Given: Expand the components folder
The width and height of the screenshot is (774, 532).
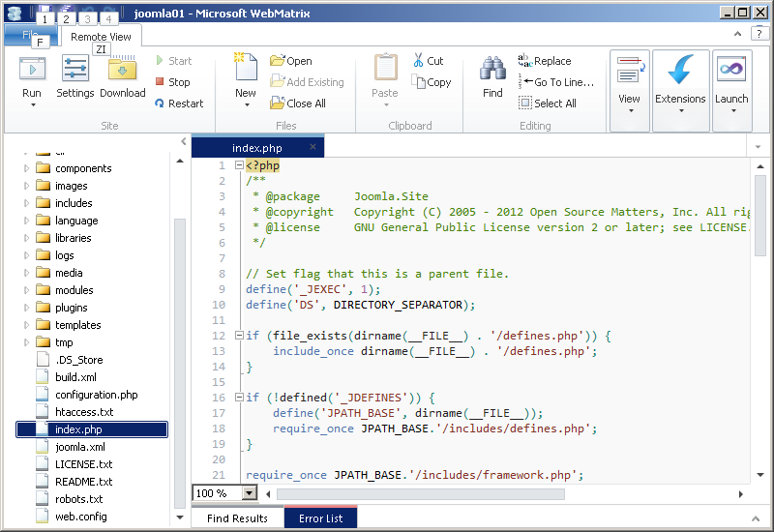Looking at the screenshot, I should (x=27, y=168).
